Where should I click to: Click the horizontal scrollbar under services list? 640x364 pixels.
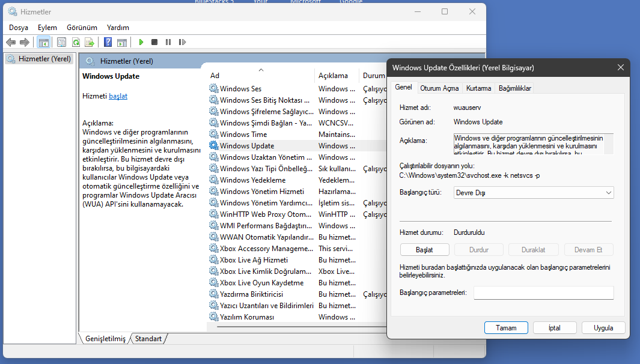point(302,326)
